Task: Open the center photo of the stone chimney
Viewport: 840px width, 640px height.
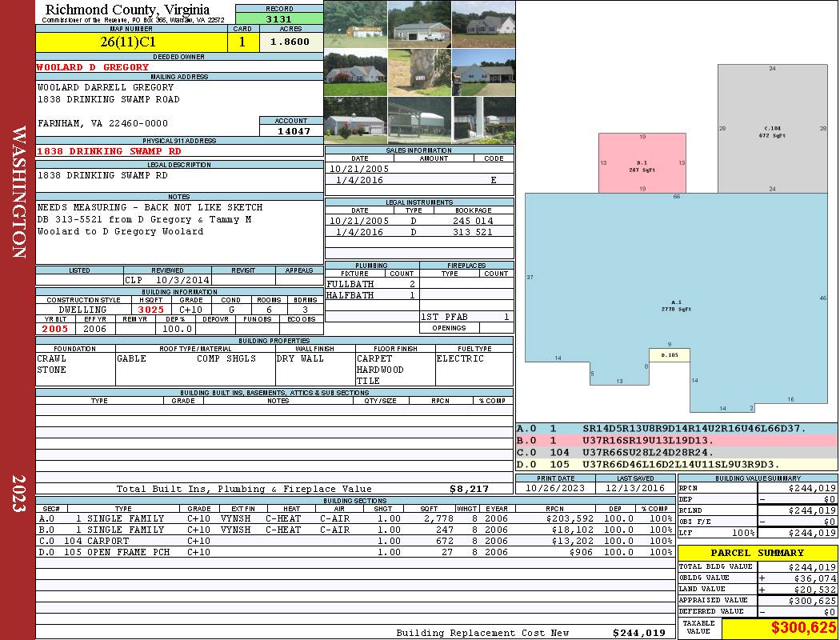Action: pyautogui.click(x=419, y=72)
